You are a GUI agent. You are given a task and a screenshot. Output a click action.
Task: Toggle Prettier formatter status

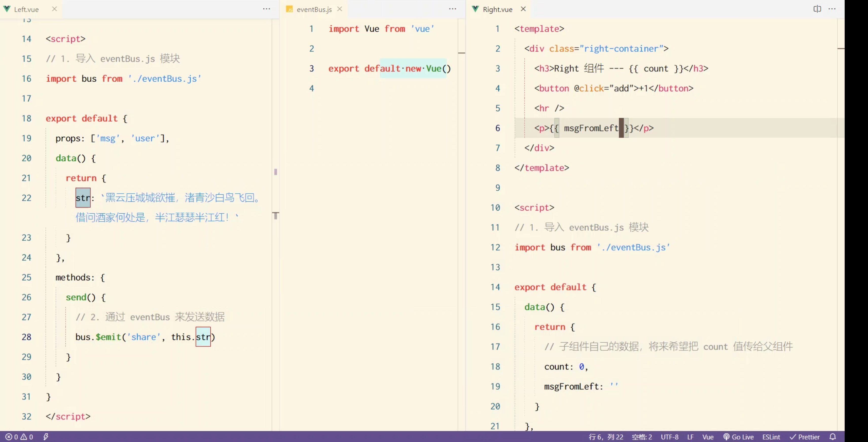[805, 437]
